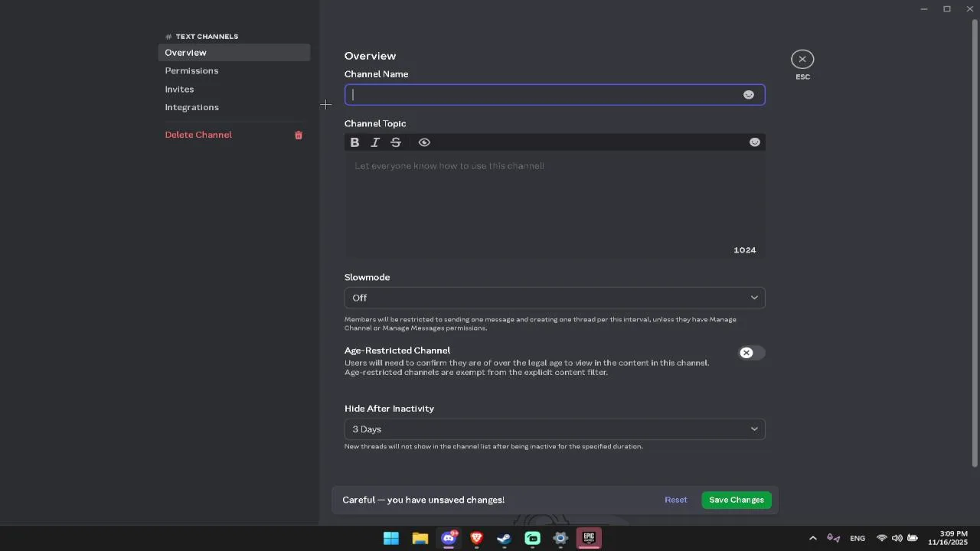Click the battery tray icon

click(x=912, y=538)
